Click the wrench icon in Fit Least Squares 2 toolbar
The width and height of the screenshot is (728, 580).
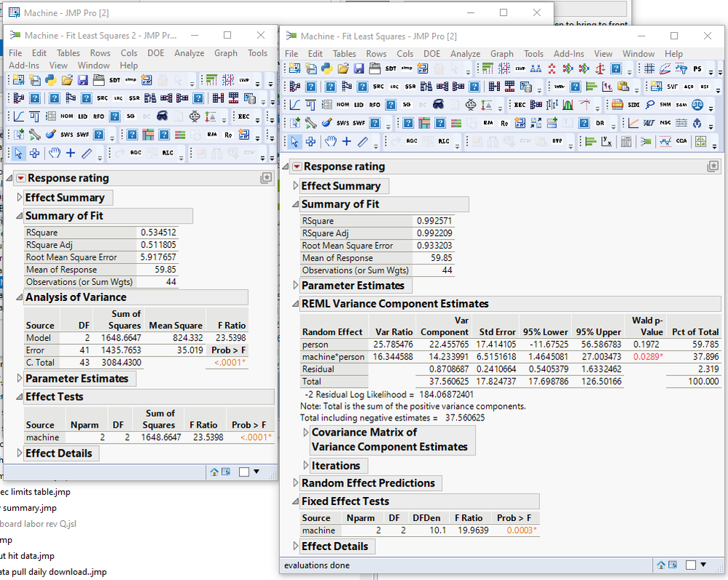tap(34, 135)
